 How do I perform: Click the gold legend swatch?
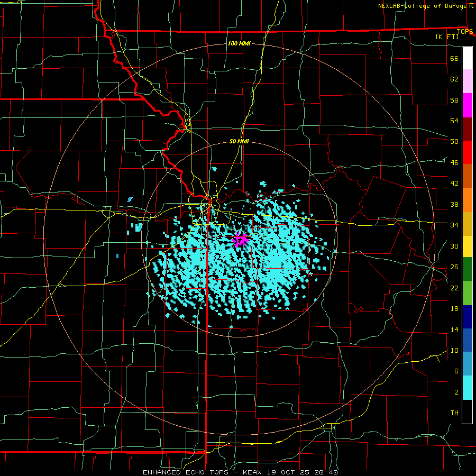click(x=467, y=224)
